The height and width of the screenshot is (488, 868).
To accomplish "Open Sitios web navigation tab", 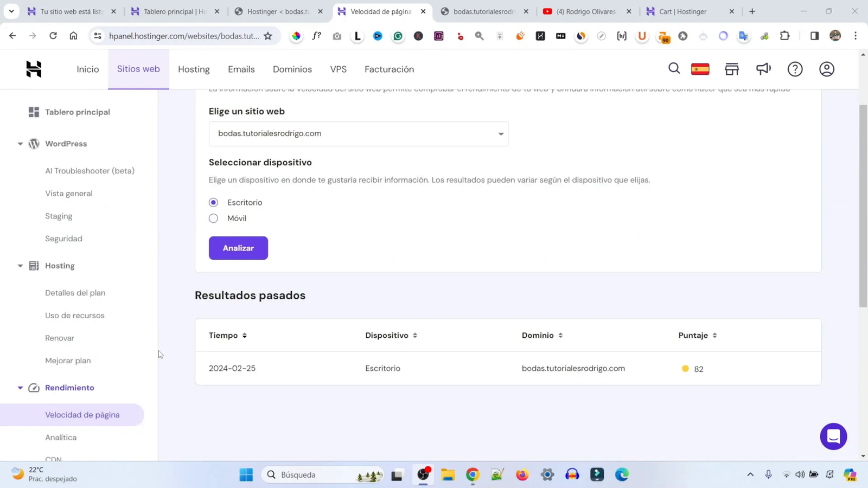I will 138,69.
